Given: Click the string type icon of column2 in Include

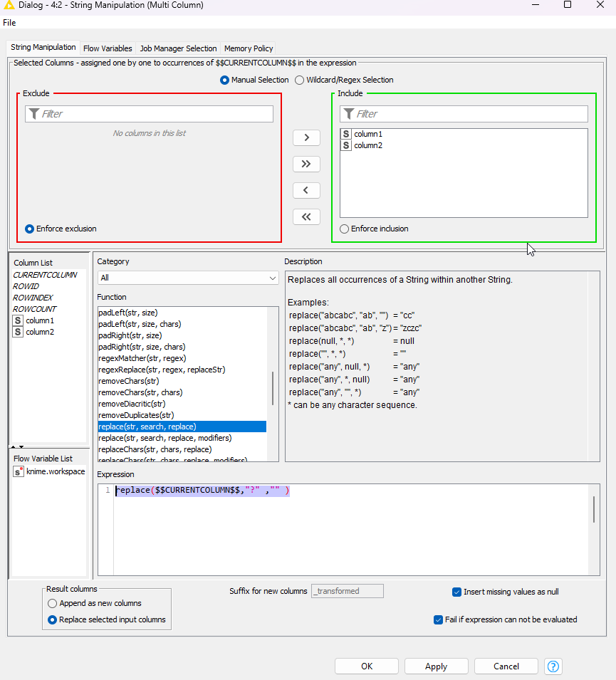Looking at the screenshot, I should tap(345, 145).
